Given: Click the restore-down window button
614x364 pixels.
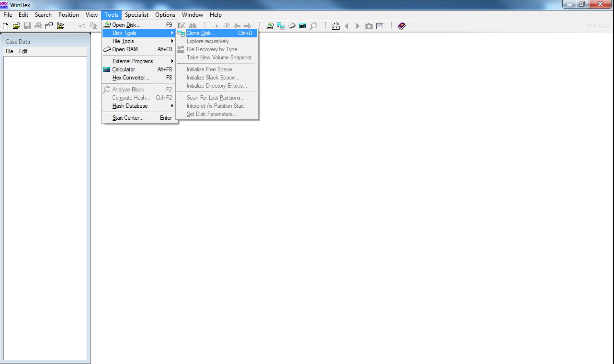Looking at the screenshot, I should [x=581, y=4].
